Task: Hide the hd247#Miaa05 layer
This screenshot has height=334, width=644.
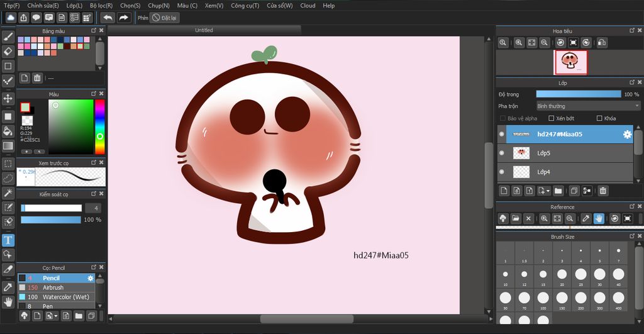Action: (x=501, y=135)
